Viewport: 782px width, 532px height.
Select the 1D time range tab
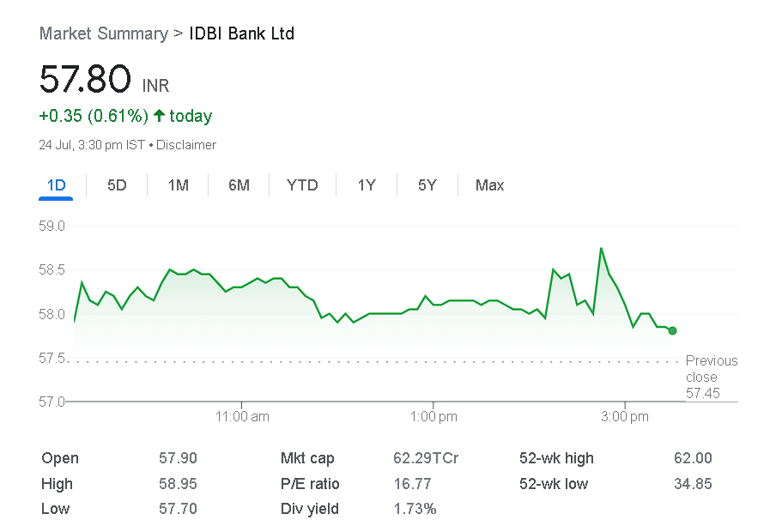click(x=56, y=185)
